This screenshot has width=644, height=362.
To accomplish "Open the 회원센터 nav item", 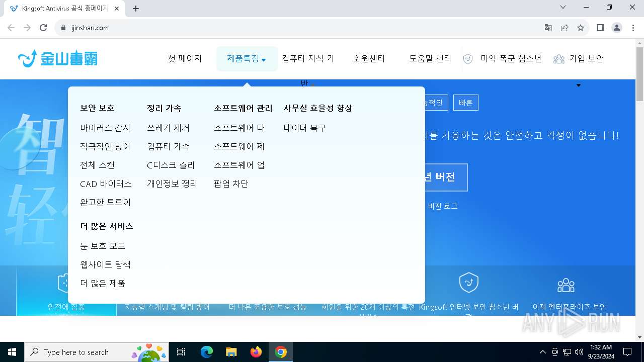I will pos(369,59).
